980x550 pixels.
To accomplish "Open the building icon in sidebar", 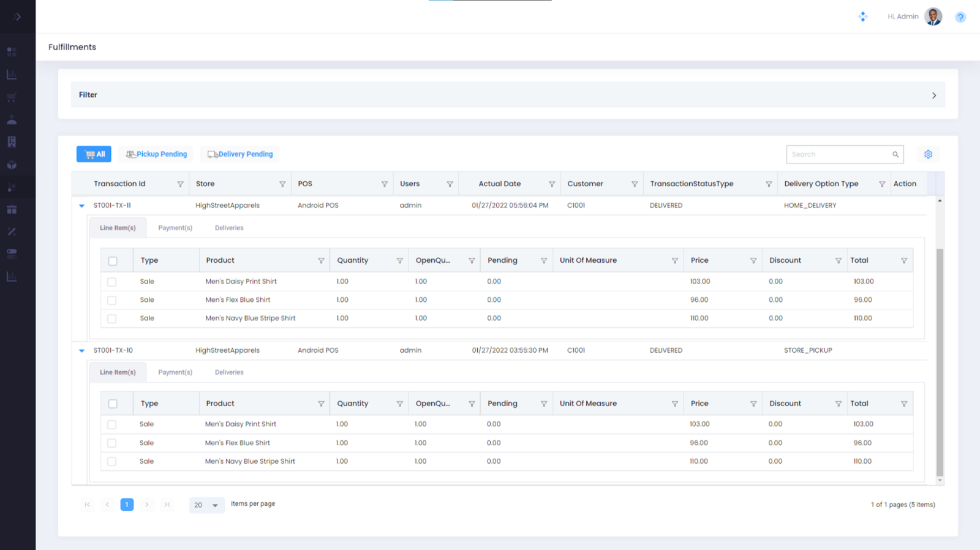I will pos(12,142).
